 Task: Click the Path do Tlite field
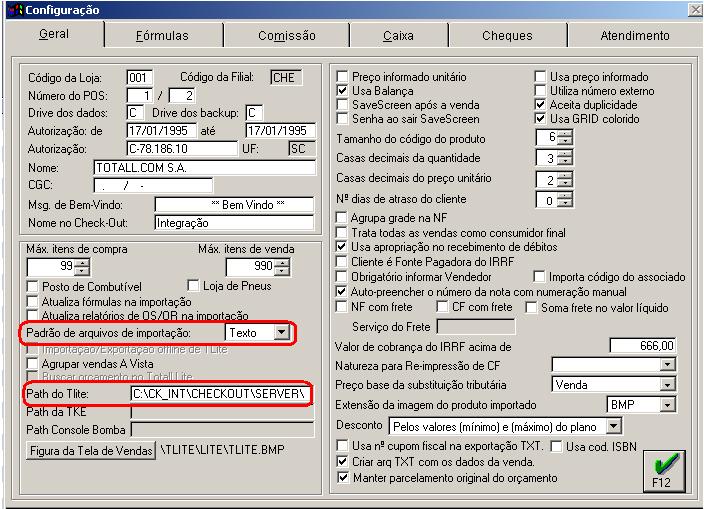tap(220, 394)
